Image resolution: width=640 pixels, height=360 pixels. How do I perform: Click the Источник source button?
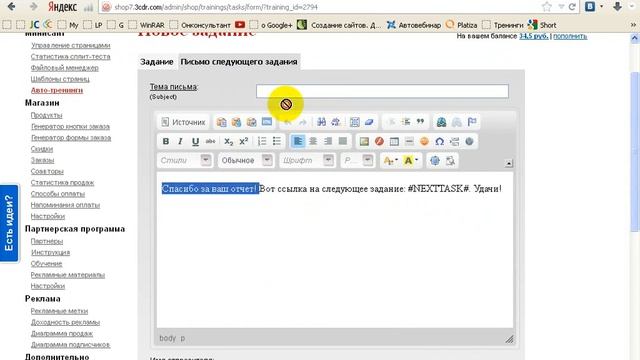[183, 122]
